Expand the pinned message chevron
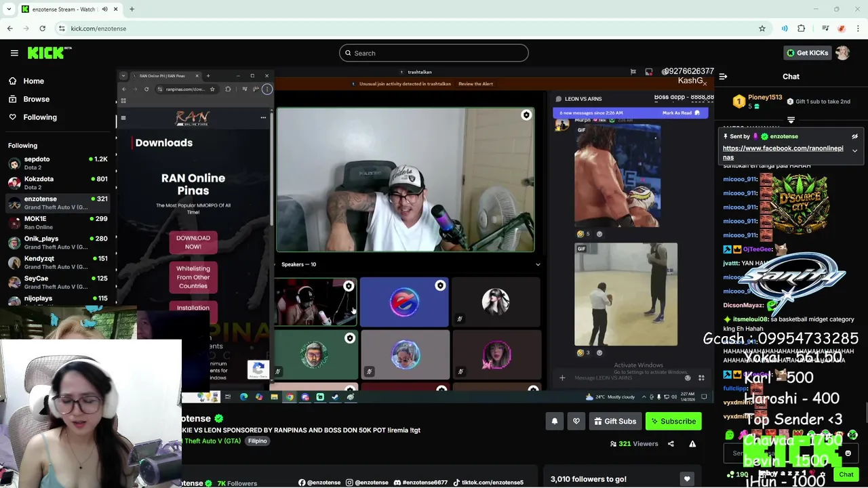The image size is (868, 488). (854, 150)
